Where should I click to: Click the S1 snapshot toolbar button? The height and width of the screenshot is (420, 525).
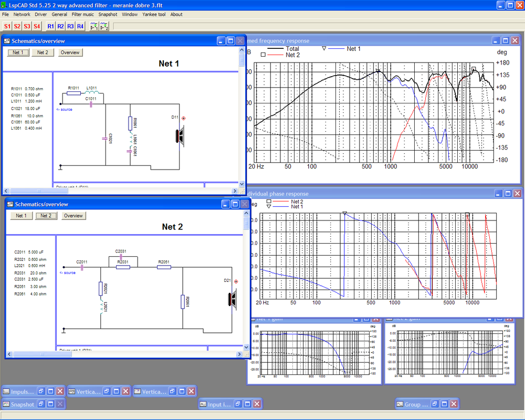tap(7, 26)
